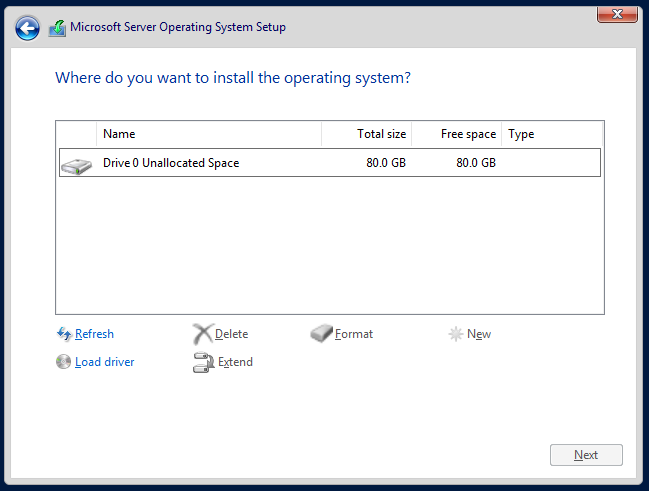This screenshot has width=649, height=491.
Task: Click the Setup installer icon in title bar
Action: pyautogui.click(x=57, y=28)
